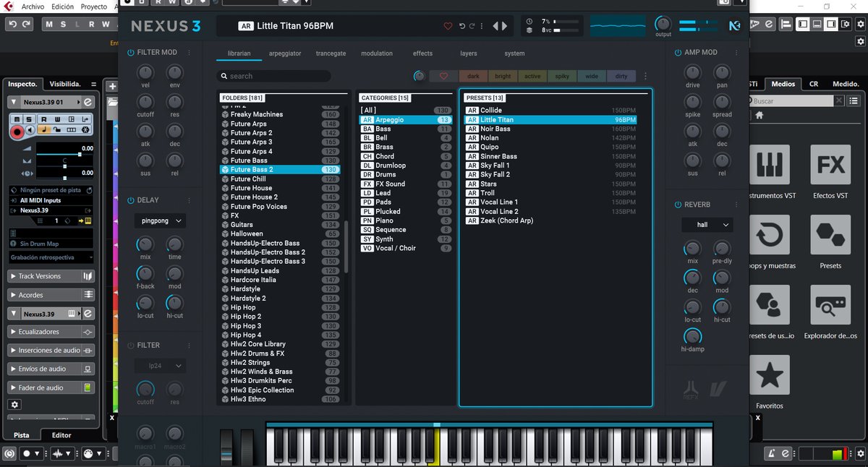The image size is (868, 467).
Task: Click the edit instrument 'e' button beside Nexus3.39 01
Action: (x=88, y=103)
